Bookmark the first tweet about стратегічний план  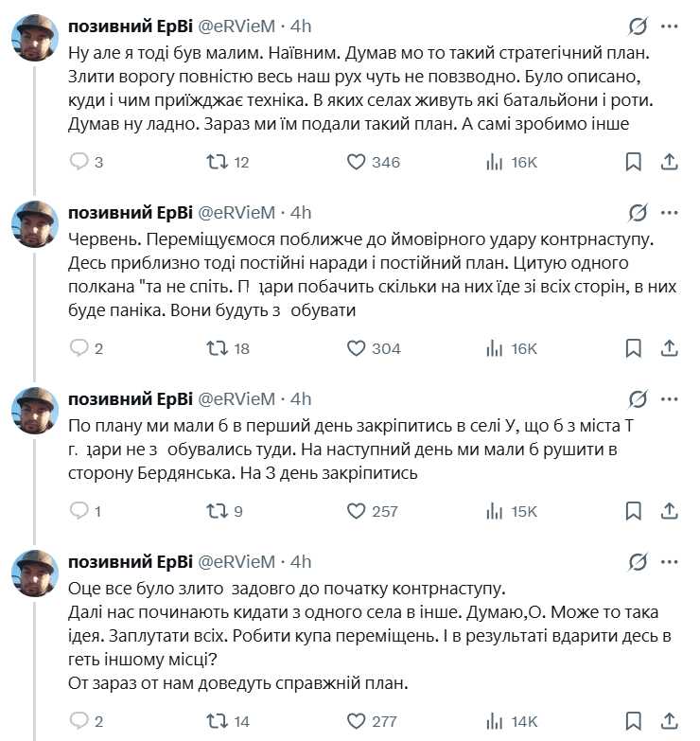click(x=635, y=163)
